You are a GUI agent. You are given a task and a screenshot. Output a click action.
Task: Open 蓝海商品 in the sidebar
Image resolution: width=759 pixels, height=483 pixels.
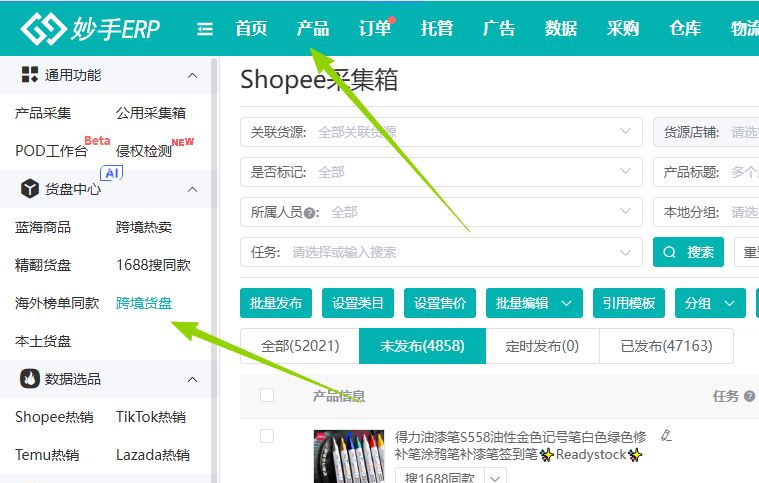point(43,227)
